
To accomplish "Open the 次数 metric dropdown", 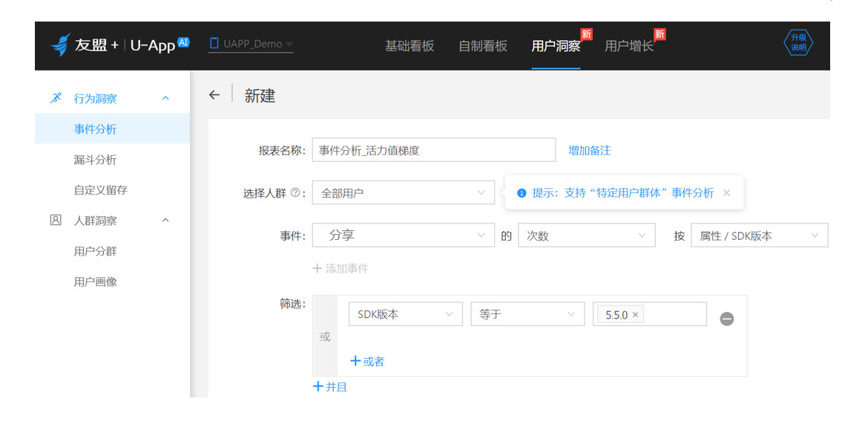I will 586,235.
